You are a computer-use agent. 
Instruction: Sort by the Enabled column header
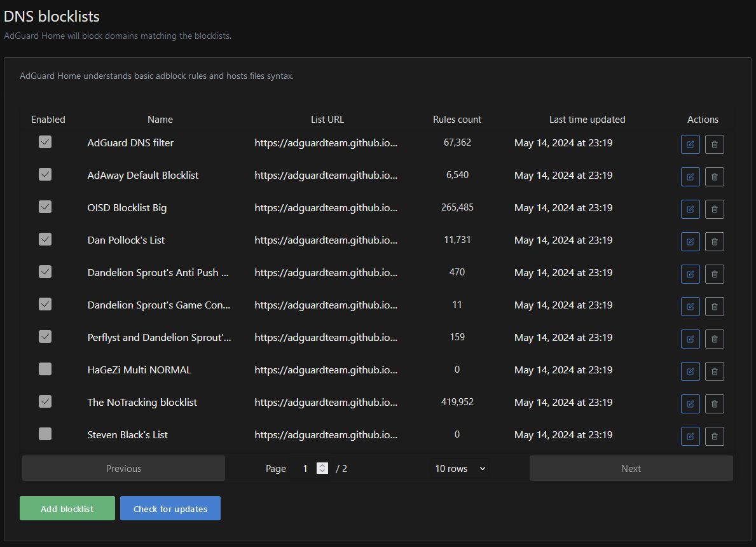48,120
